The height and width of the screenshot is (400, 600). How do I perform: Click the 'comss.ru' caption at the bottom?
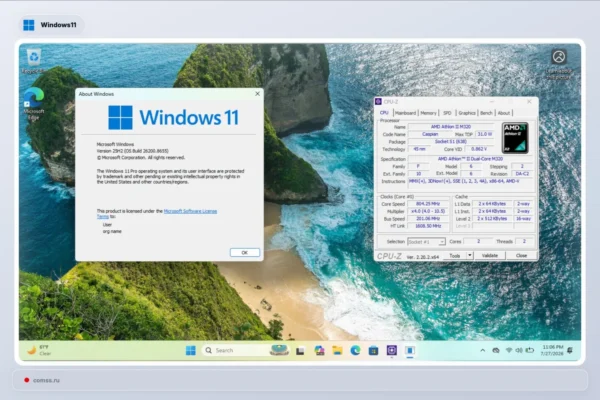click(46, 380)
